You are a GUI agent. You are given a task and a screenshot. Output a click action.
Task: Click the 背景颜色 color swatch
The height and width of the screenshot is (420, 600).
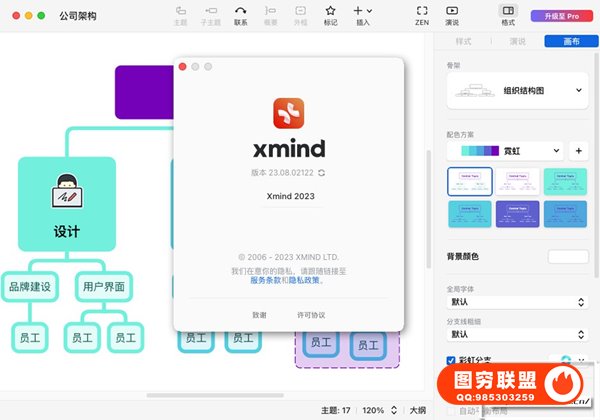click(x=567, y=257)
